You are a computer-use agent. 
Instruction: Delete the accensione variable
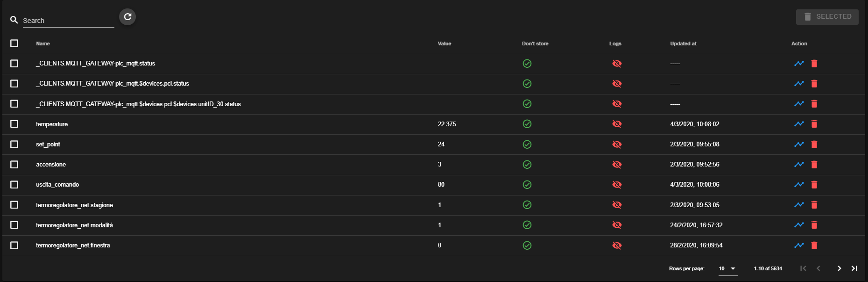[x=814, y=165]
